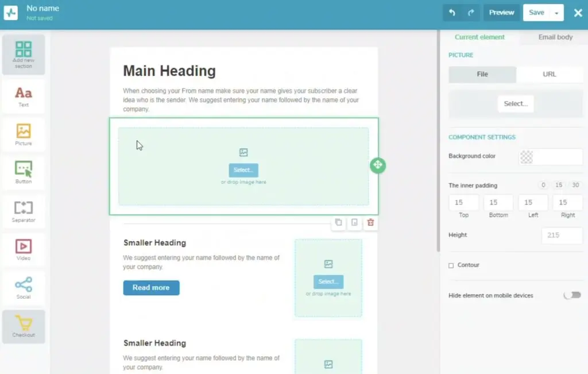This screenshot has width=588, height=374.
Task: Select the Separator element in the sidebar
Action: click(24, 211)
